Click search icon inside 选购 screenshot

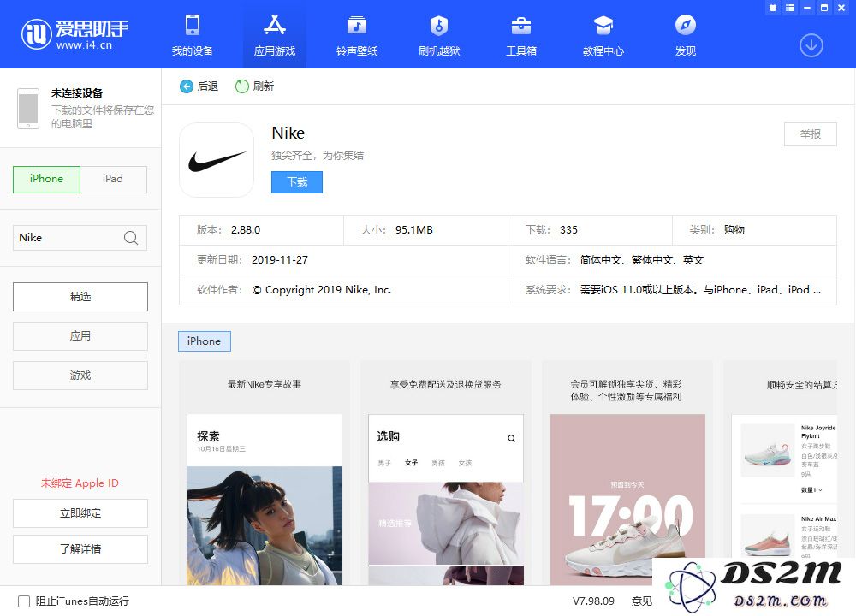(512, 438)
